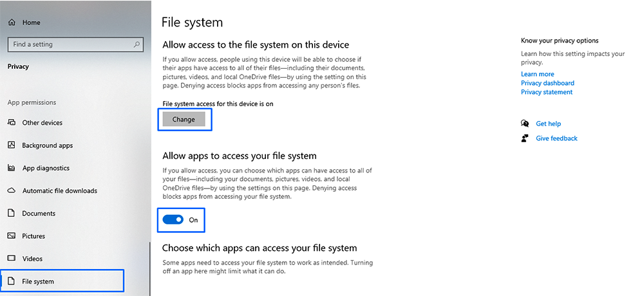Screen dimensions: 644x296
Task: Click the Background apps icon
Action: (12, 145)
